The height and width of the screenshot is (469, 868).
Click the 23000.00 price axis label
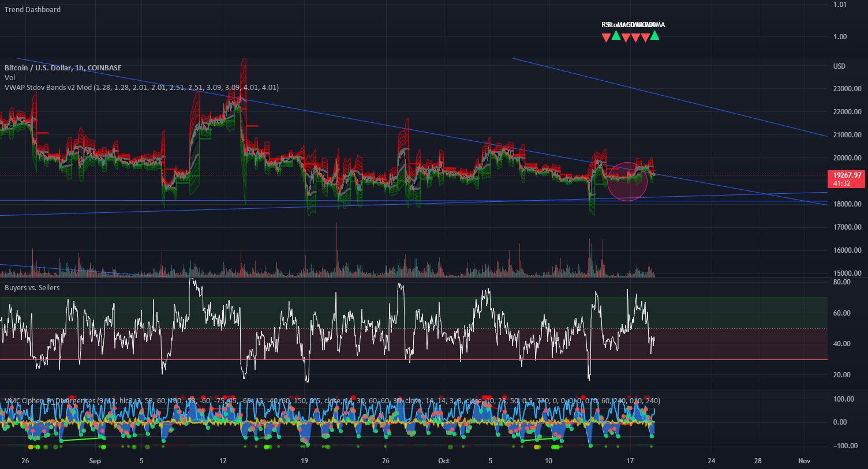click(x=847, y=89)
